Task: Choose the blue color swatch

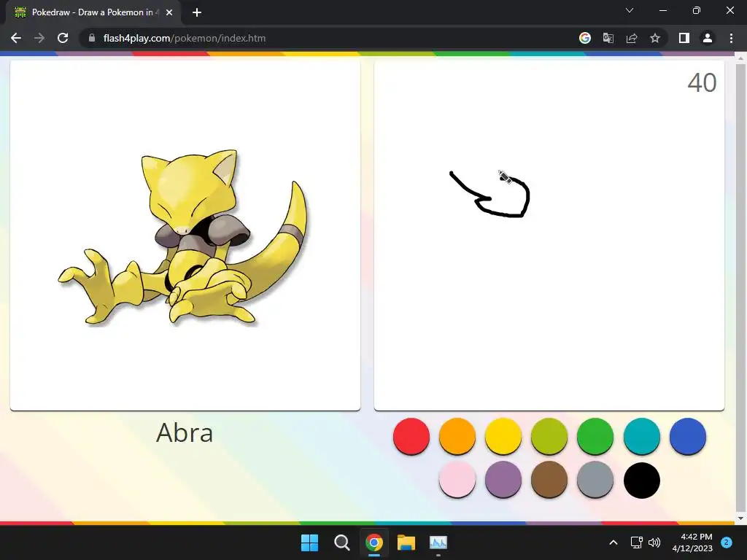Action: (687, 436)
